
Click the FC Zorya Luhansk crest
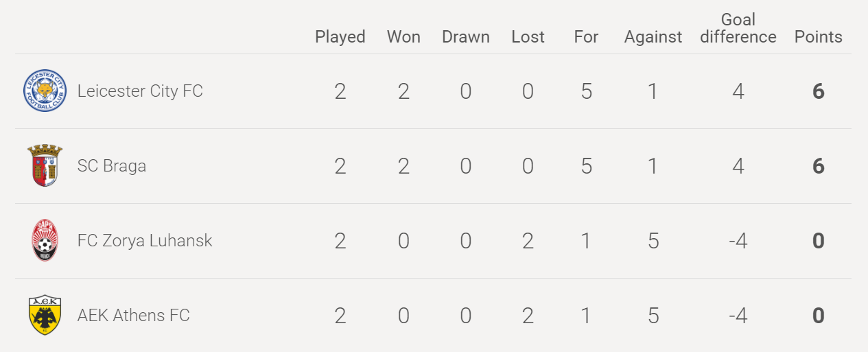pos(45,240)
